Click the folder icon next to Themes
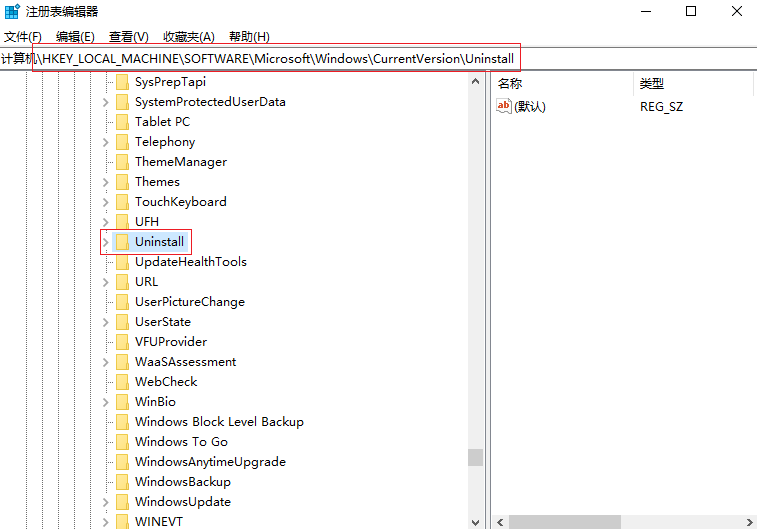The image size is (757, 529). (x=122, y=182)
